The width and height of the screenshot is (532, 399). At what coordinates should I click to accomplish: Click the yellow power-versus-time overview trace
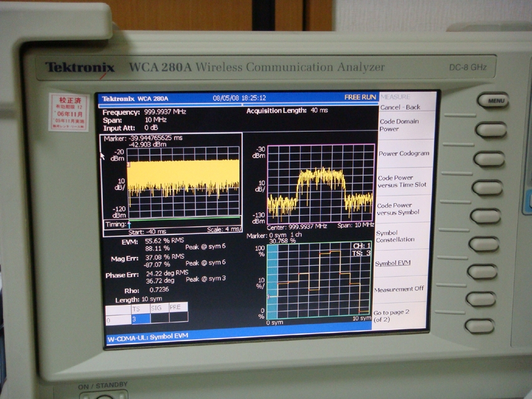[183, 178]
